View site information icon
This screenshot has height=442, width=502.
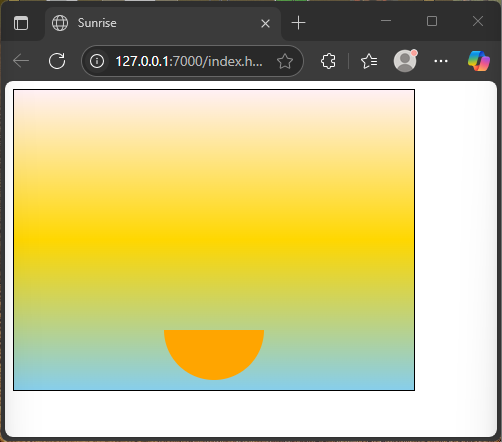click(x=97, y=61)
